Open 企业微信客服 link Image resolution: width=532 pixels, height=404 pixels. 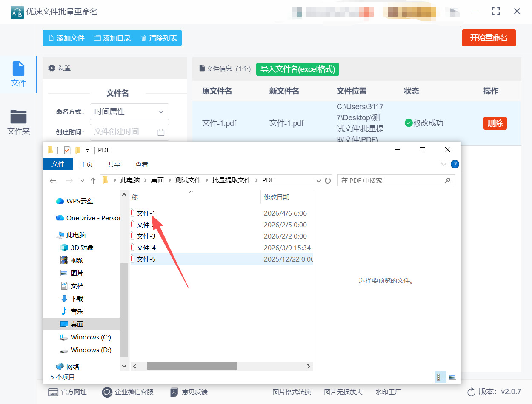pos(128,392)
